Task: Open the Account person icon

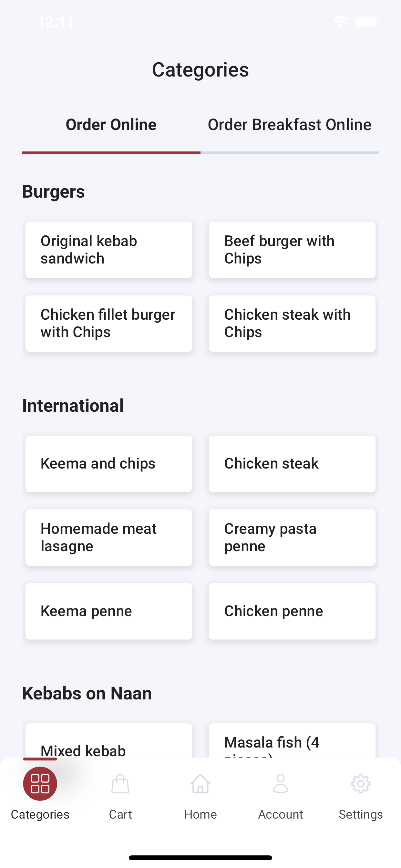Action: pos(280,783)
